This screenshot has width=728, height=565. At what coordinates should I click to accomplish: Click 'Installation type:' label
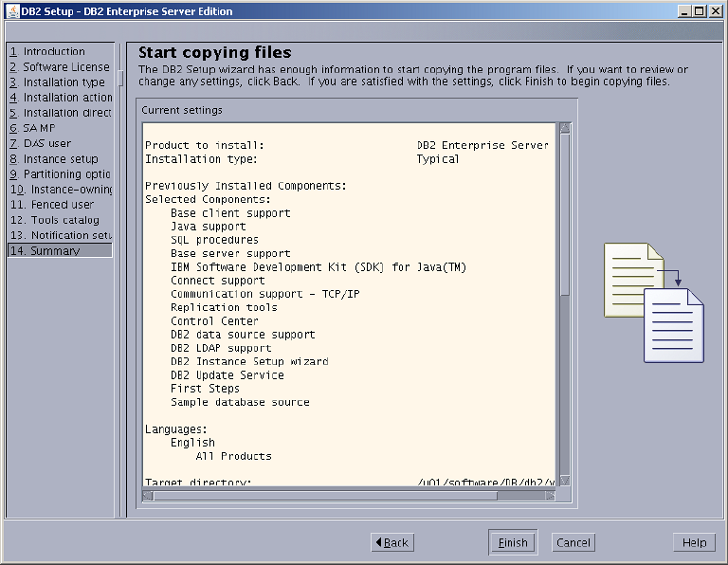point(201,159)
